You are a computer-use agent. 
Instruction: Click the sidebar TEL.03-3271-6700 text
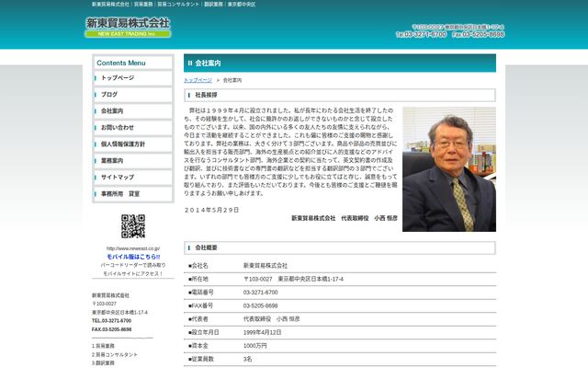[111, 321]
